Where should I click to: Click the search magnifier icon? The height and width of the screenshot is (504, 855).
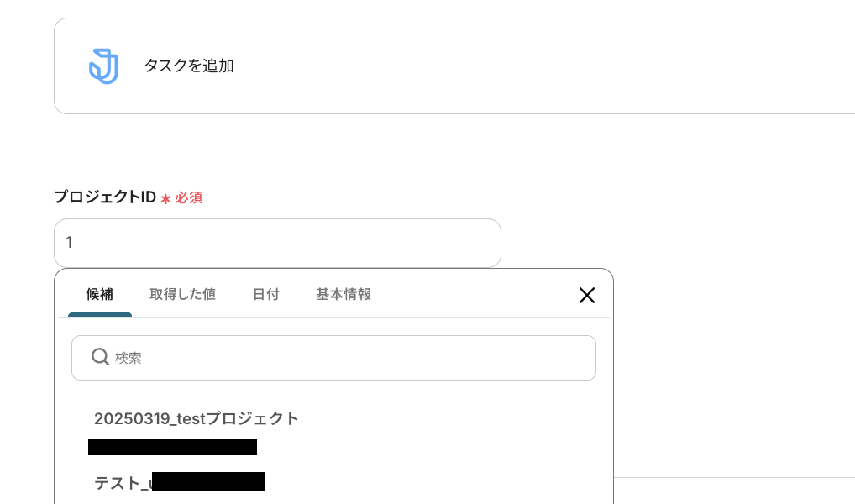click(100, 357)
